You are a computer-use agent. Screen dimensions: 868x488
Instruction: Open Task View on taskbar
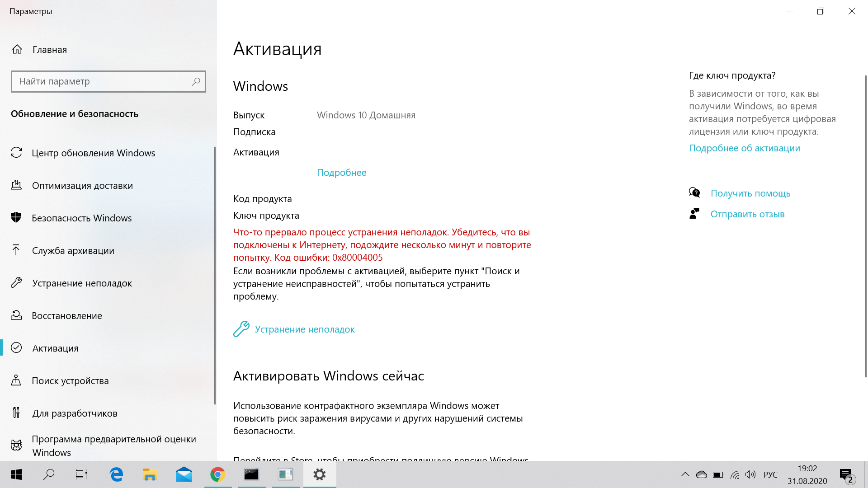[81, 474]
